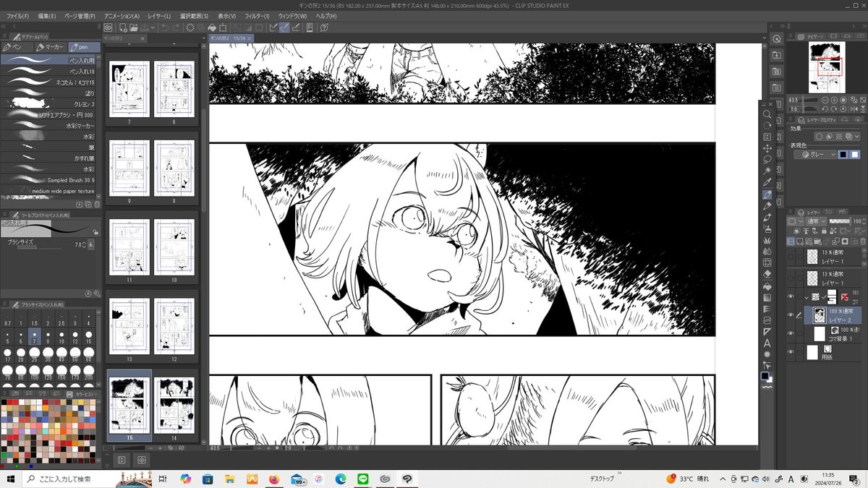Select the Text tool (A)
This screenshot has width=868, height=488.
point(767,343)
